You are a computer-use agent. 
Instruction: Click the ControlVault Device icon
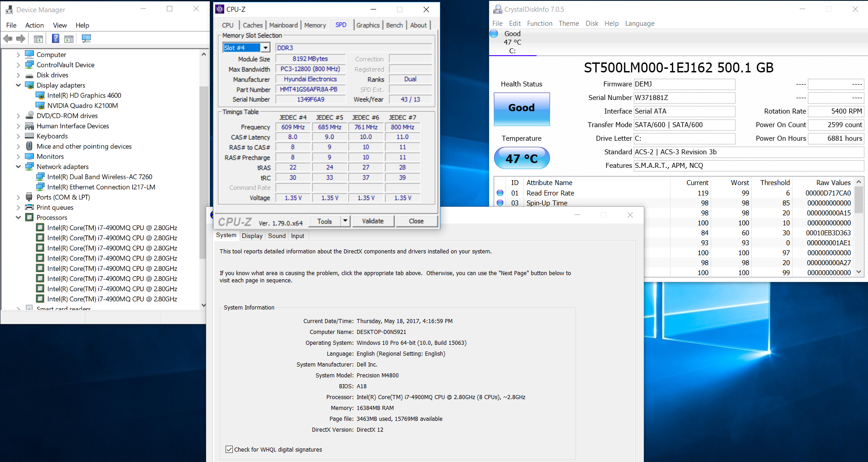pos(29,65)
